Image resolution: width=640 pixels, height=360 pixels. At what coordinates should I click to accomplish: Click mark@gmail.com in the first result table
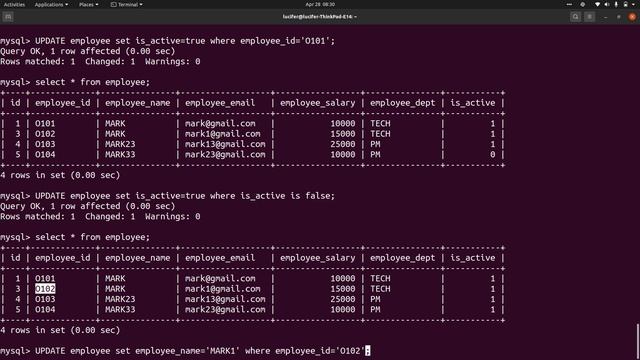click(220, 123)
